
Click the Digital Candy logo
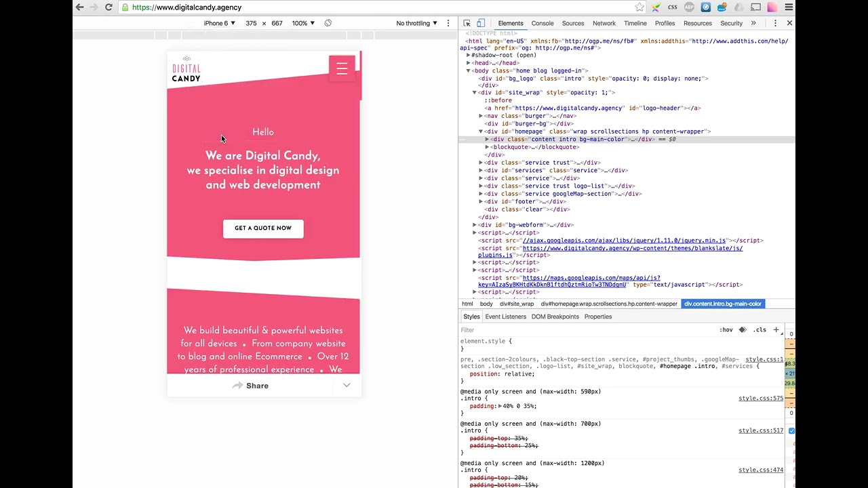[186, 69]
